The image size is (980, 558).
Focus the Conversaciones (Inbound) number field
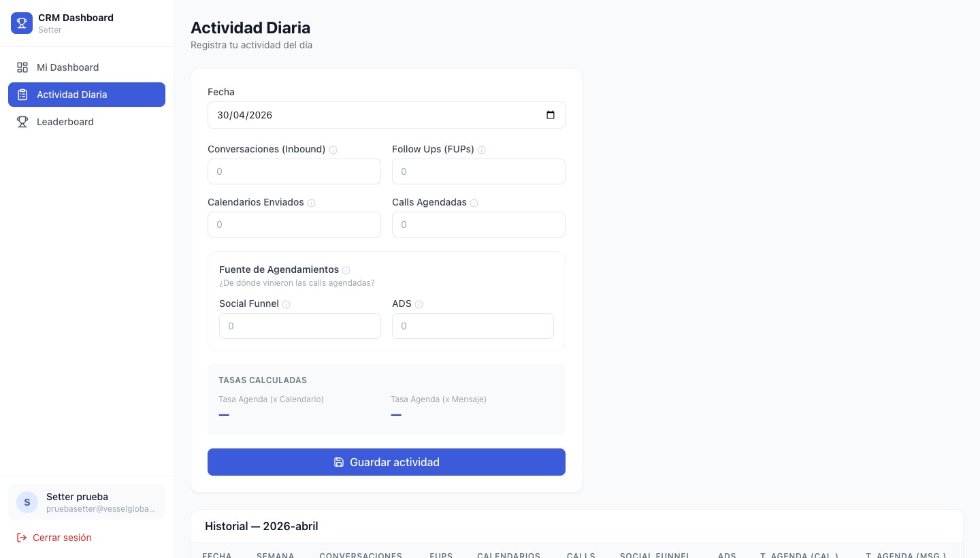point(294,171)
